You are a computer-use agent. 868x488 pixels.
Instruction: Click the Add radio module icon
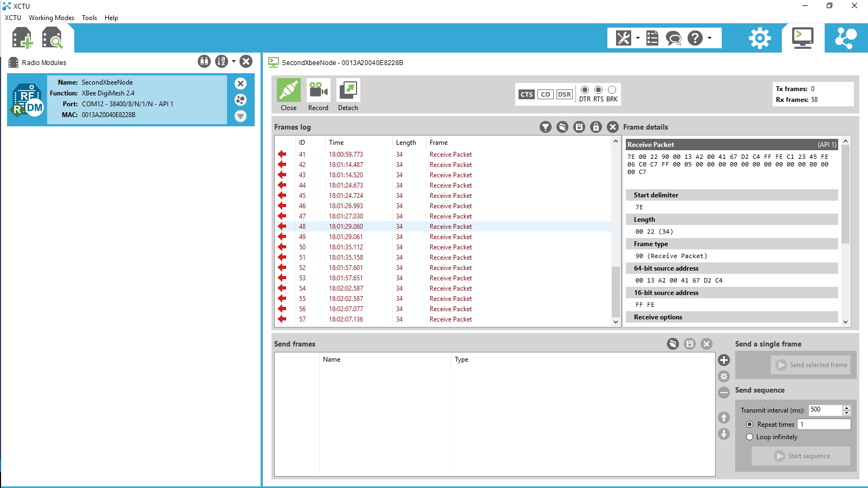tap(22, 38)
